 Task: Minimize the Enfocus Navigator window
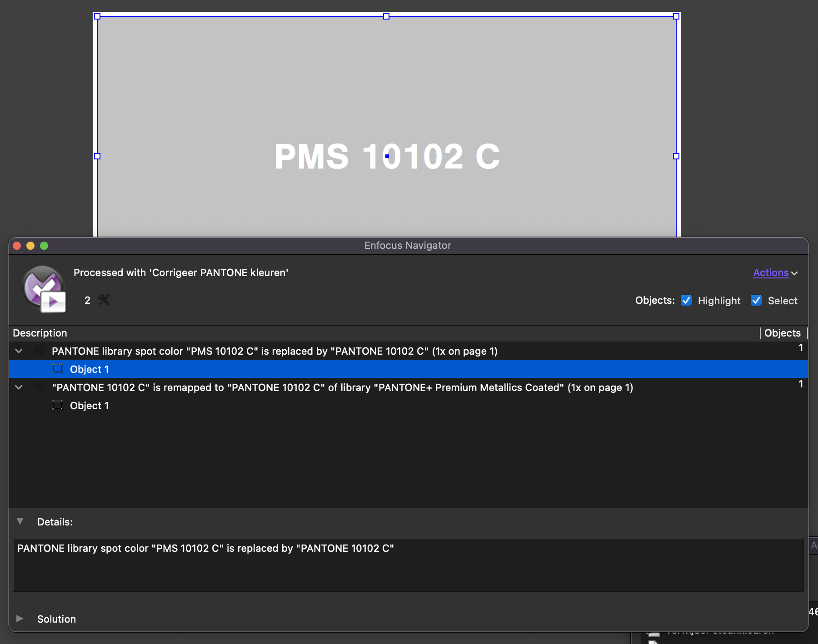coord(30,246)
